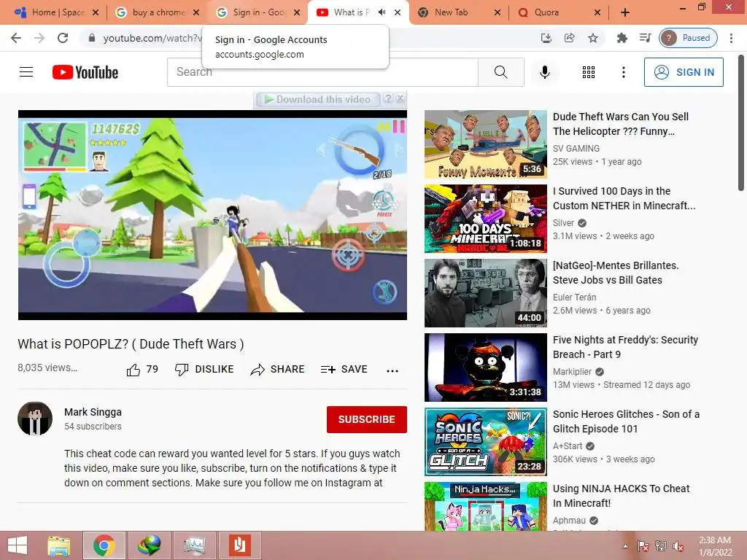The width and height of the screenshot is (747, 560).
Task: Open Dude Theft Wars helicopter video thumbnail
Action: point(485,144)
